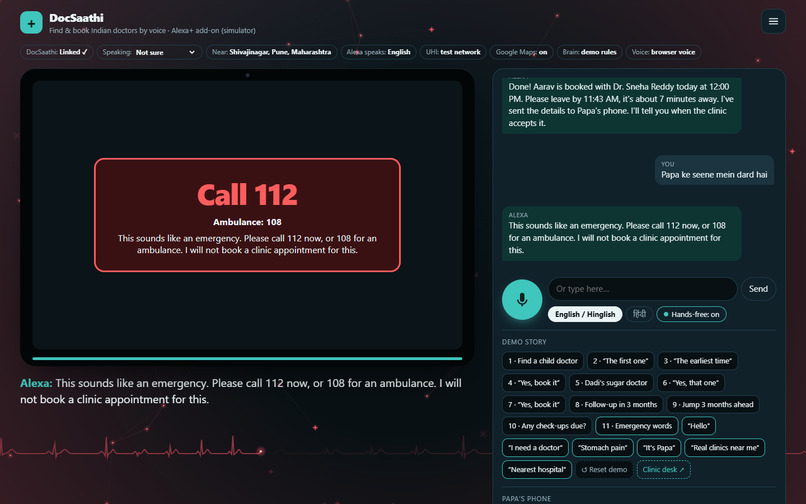Focus the Or type here input field
The height and width of the screenshot is (504, 806).
click(x=643, y=289)
